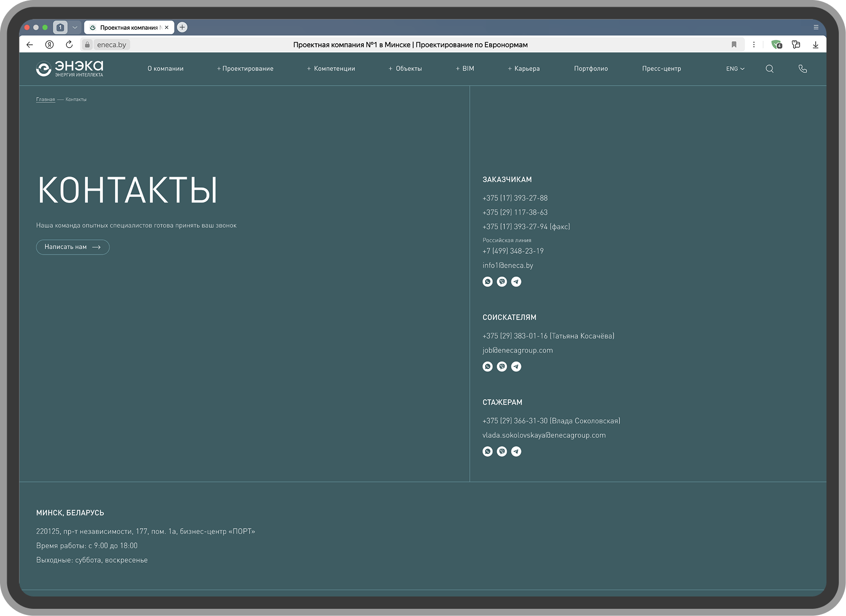The width and height of the screenshot is (846, 616).
Task: Call +375 (17) 393-27-88
Action: (515, 198)
